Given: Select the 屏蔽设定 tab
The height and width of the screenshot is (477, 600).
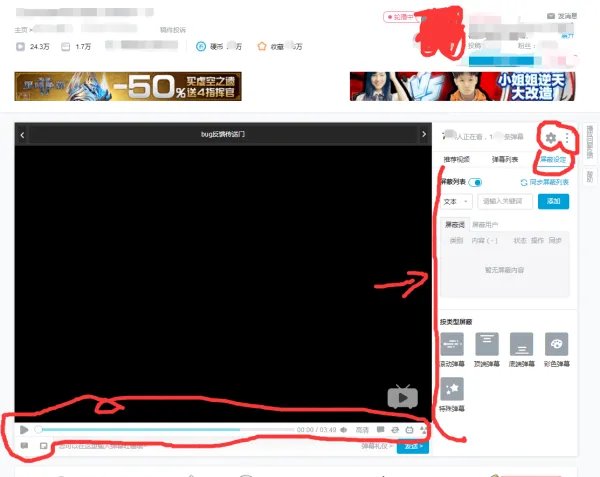Looking at the screenshot, I should coord(553,160).
